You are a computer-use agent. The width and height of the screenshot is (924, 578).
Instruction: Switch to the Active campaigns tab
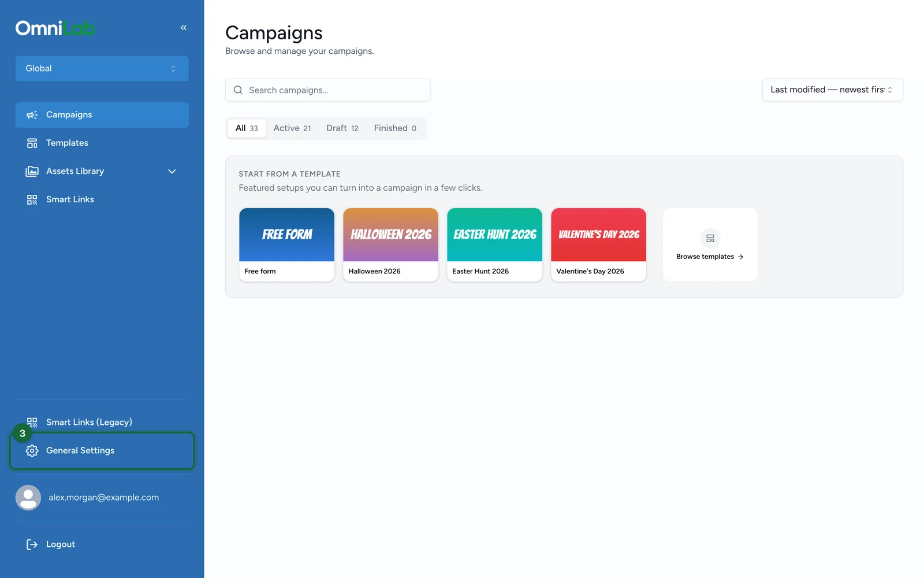pos(292,128)
